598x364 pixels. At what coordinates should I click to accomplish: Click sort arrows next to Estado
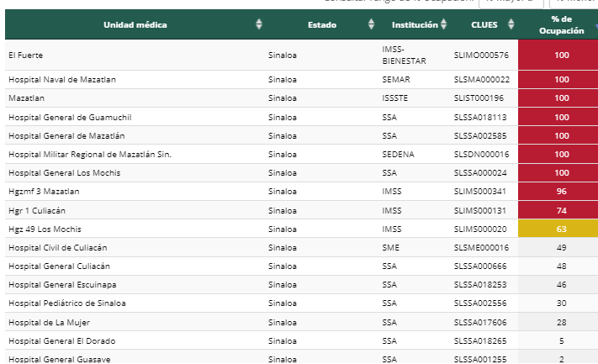(x=372, y=24)
